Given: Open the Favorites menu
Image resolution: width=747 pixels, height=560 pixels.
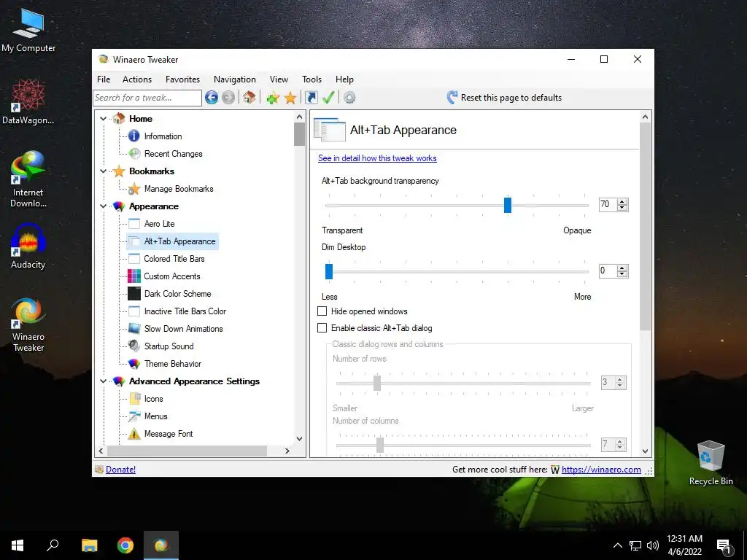Looking at the screenshot, I should point(182,79).
